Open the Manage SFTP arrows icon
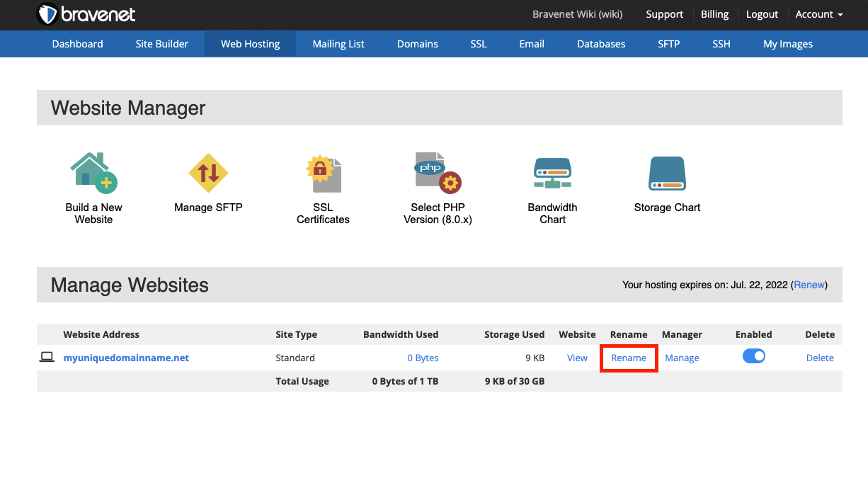 (208, 173)
